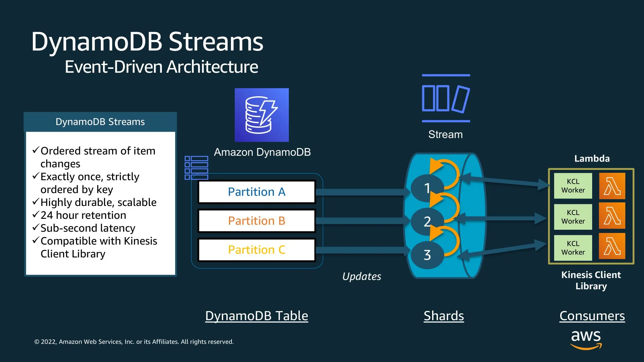Click the Amazon DynamoDB service icon
The height and width of the screenshot is (362, 644).
(261, 115)
